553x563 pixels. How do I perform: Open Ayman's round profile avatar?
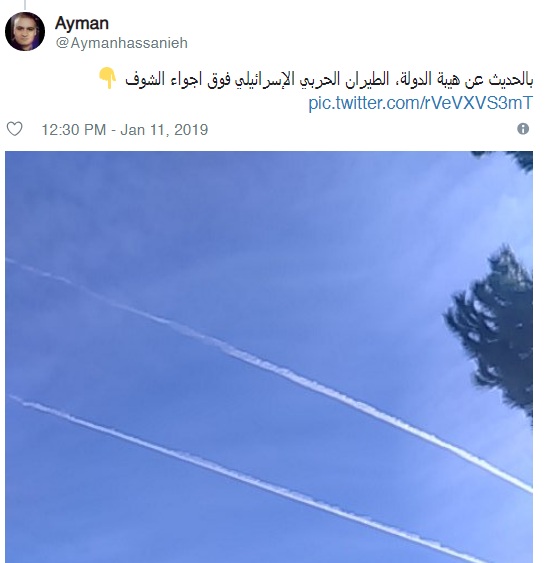coord(25,31)
